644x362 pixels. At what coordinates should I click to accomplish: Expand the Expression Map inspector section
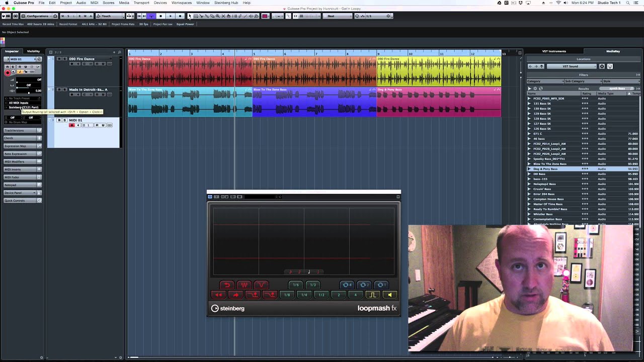[23, 146]
